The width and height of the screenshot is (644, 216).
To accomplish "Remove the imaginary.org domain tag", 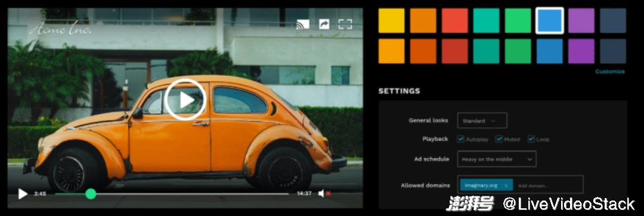I will pos(506,186).
